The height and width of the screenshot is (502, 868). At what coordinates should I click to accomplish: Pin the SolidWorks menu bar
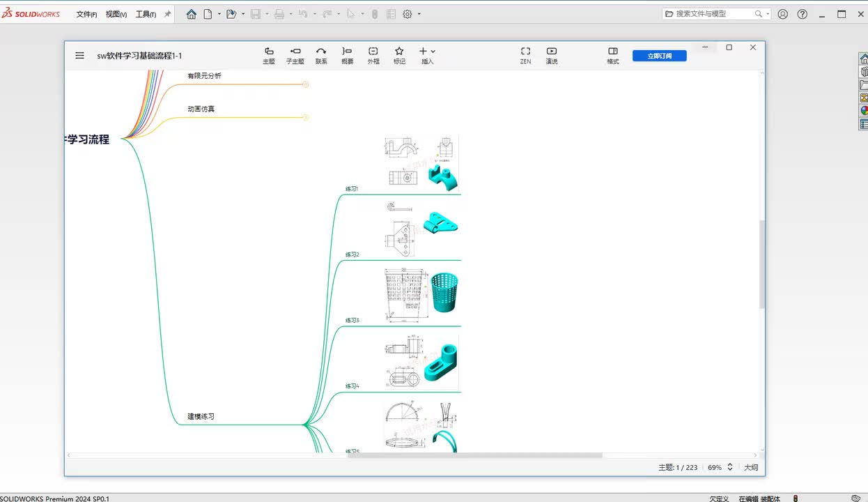pyautogui.click(x=167, y=14)
